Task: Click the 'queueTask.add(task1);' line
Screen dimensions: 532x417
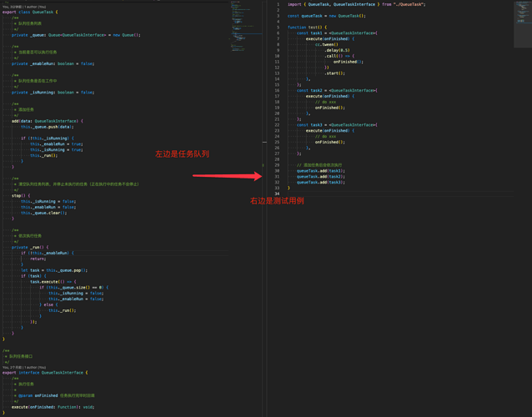Action: pos(321,171)
